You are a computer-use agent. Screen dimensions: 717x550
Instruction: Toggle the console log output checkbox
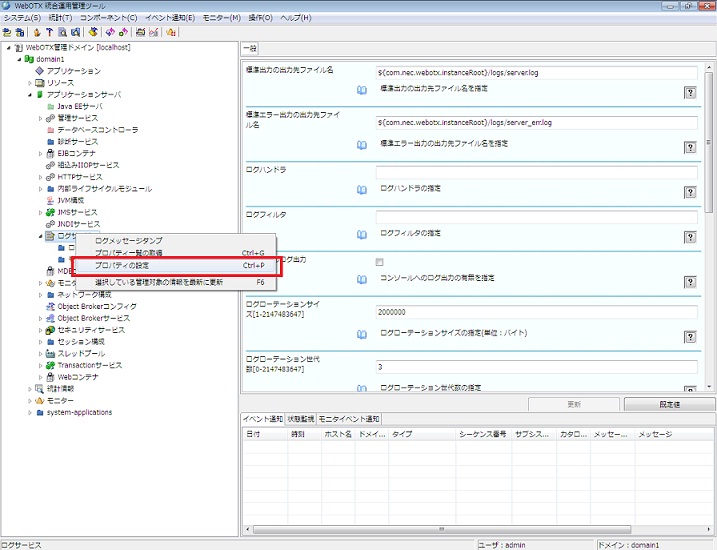coord(379,262)
